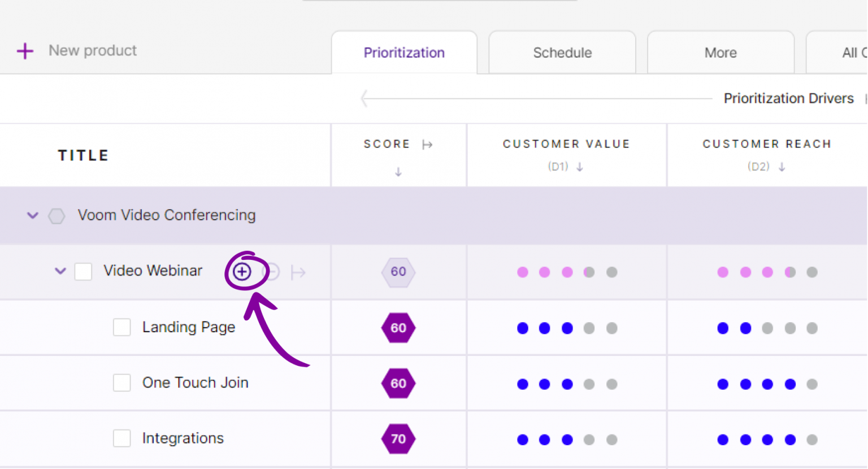Click the expand arrow icon beside SCORE header
Image resolution: width=868 pixels, height=469 pixels.
(x=427, y=145)
